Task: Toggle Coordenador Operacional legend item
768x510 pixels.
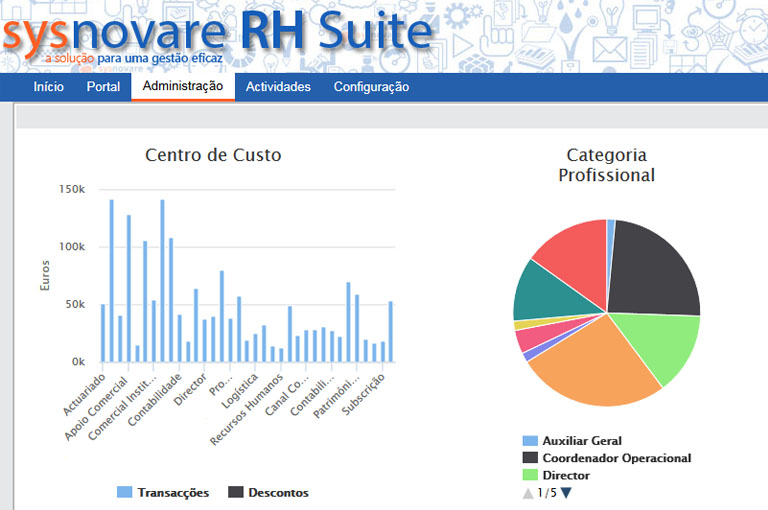Action: click(x=607, y=458)
